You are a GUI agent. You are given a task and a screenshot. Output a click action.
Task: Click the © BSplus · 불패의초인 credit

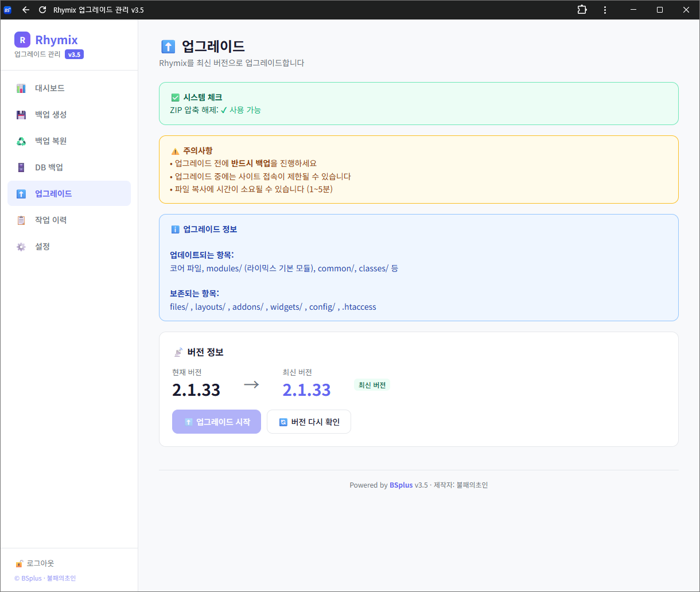tap(45, 578)
